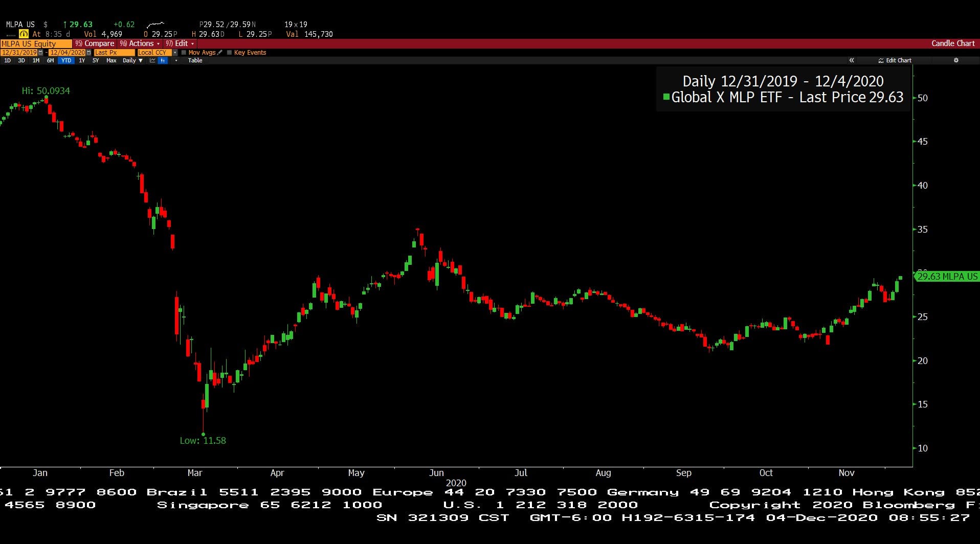Click the 35 price axis label

(x=923, y=230)
